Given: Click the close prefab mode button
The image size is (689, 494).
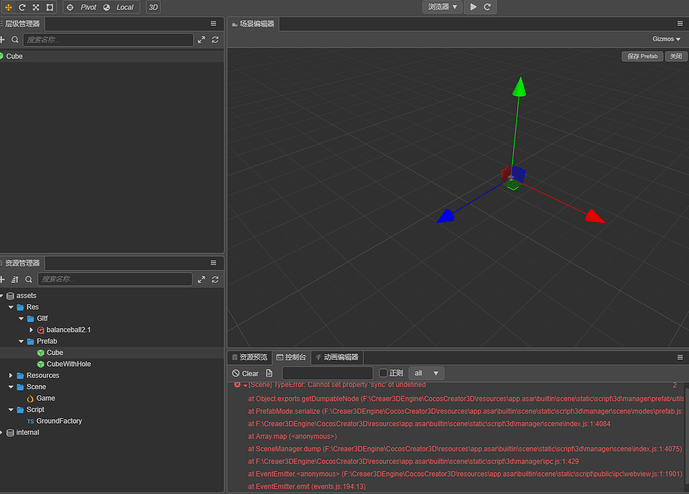Looking at the screenshot, I should point(676,56).
